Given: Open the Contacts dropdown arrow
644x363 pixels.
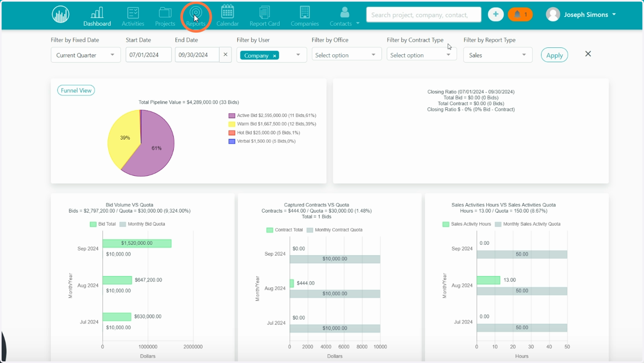Looking at the screenshot, I should 358,23.
